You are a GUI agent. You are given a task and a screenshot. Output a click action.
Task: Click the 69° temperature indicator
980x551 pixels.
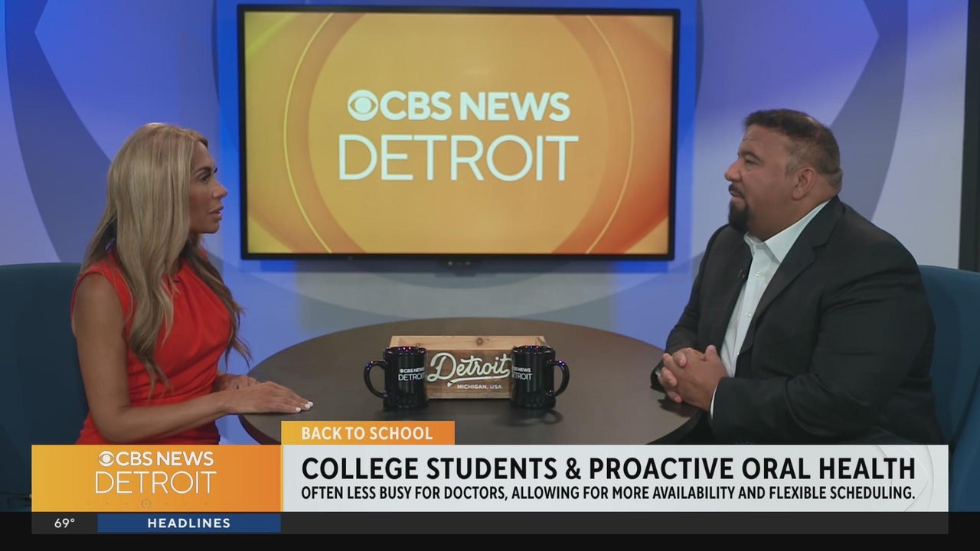tap(64, 523)
